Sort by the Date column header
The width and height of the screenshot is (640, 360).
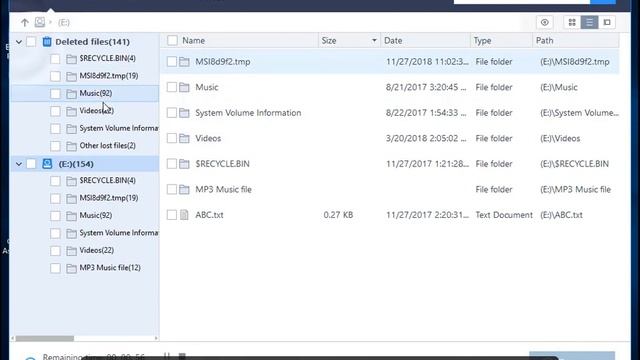(393, 40)
